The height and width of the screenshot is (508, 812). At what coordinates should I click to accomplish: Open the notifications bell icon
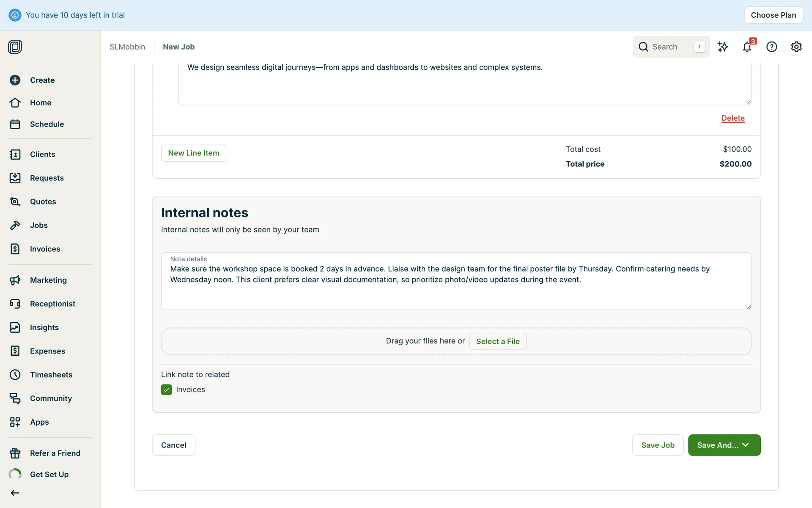(x=747, y=47)
